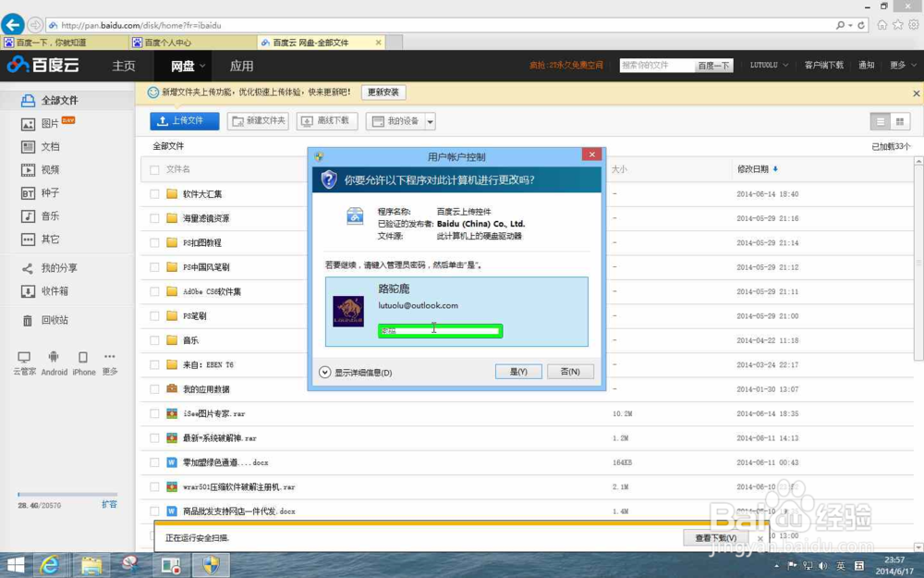Sort by 修改日期 column arrow

tap(775, 169)
